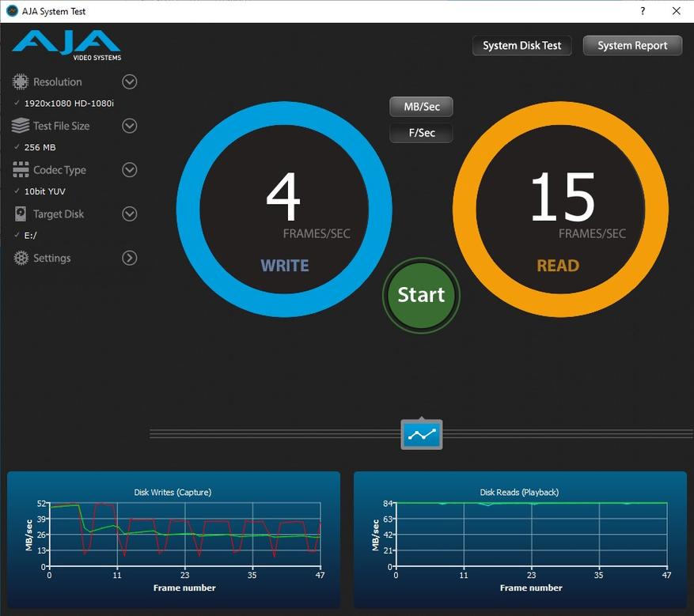Click the Test File Size stack icon
The width and height of the screenshot is (694, 616).
point(21,126)
